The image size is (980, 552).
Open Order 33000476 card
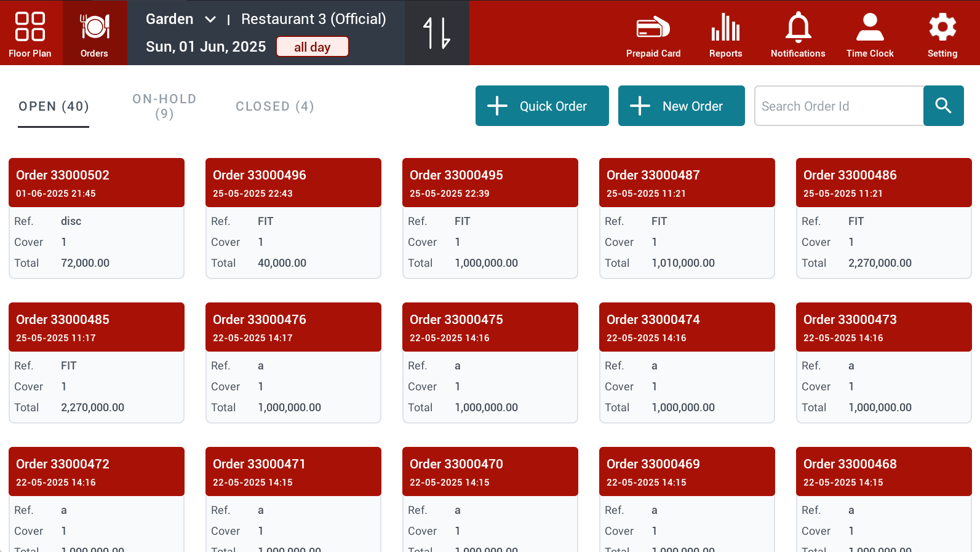(293, 363)
